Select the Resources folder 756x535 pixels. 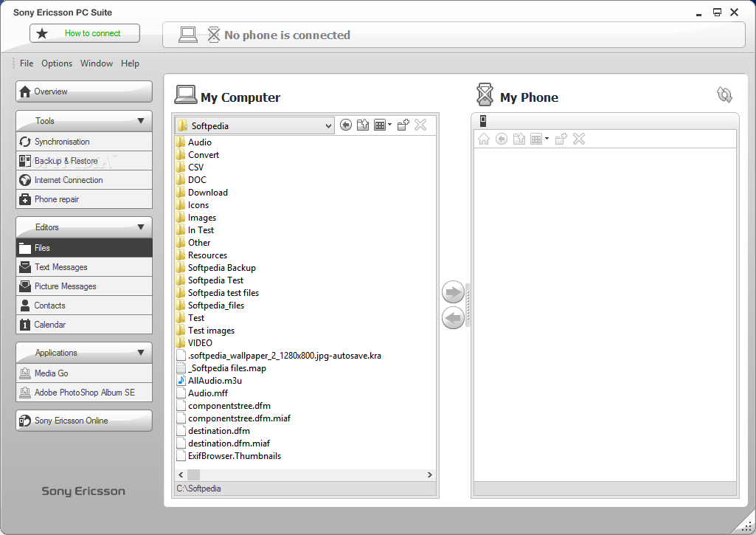tap(201, 255)
